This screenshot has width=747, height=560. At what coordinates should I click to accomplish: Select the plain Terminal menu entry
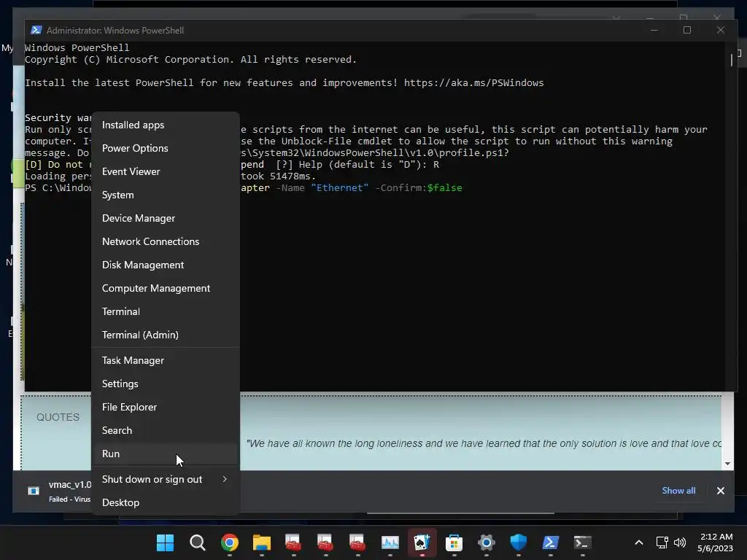point(166,311)
